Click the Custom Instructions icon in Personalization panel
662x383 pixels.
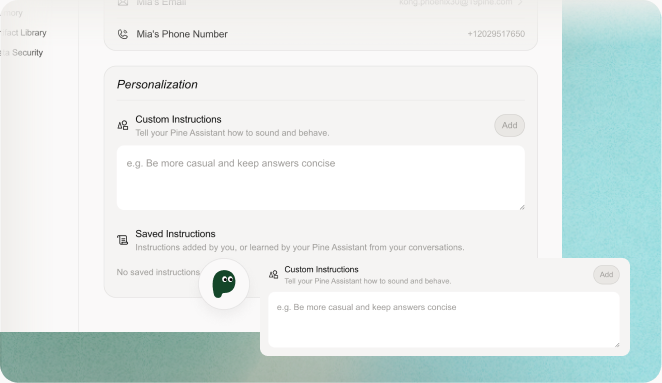122,125
